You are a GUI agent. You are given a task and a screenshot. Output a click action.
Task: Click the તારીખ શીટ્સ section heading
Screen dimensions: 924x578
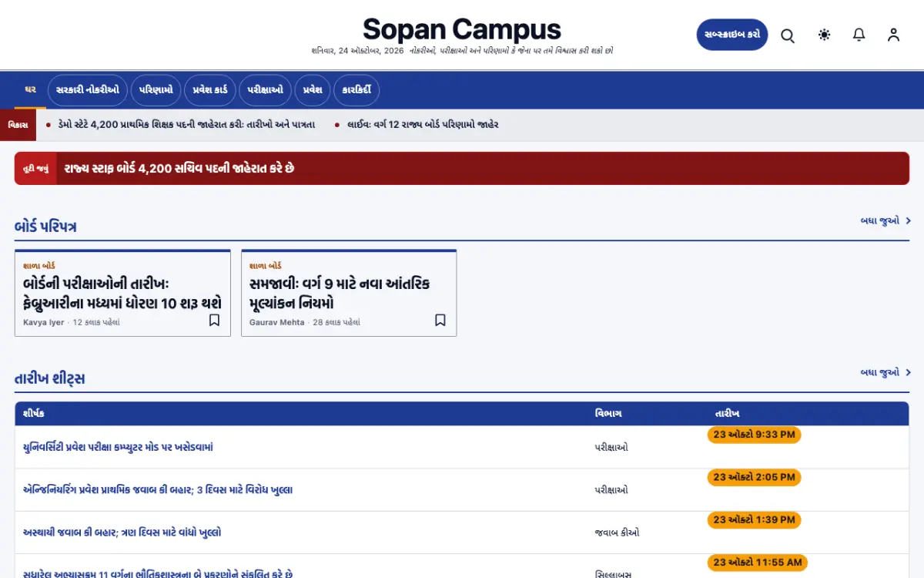(x=50, y=378)
